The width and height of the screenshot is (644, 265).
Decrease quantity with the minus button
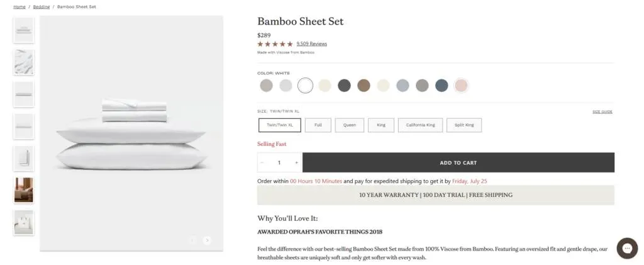pyautogui.click(x=262, y=162)
